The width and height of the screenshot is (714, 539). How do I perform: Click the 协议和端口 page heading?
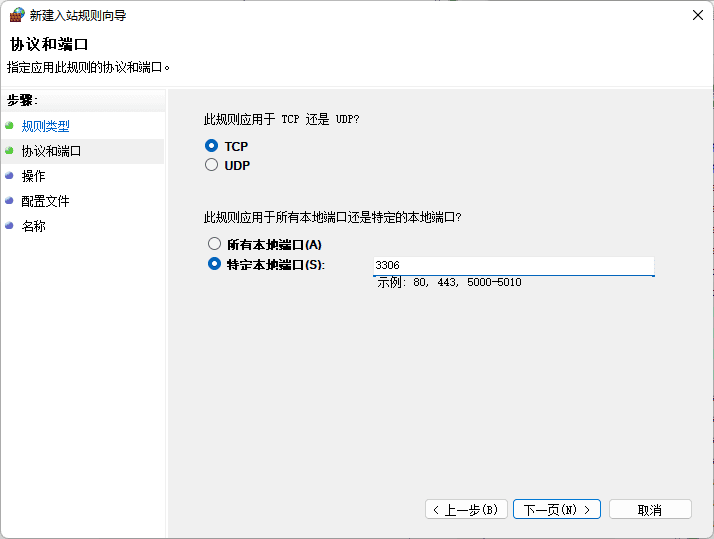point(49,44)
